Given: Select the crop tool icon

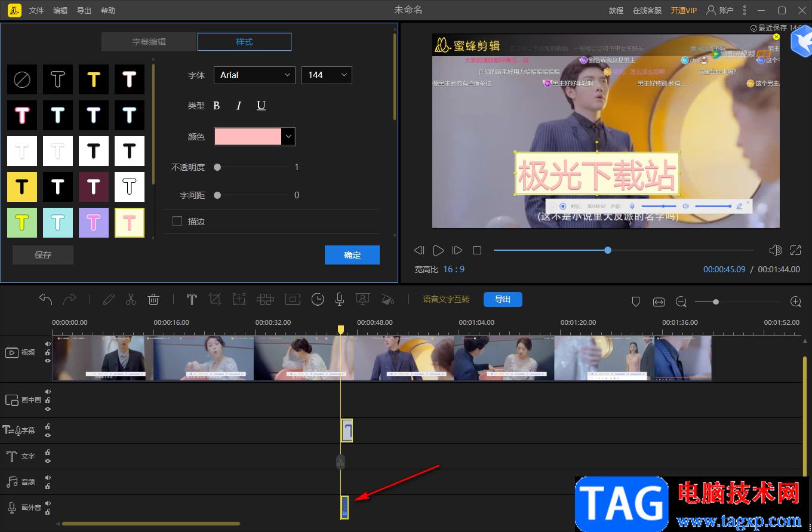Looking at the screenshot, I should point(215,299).
